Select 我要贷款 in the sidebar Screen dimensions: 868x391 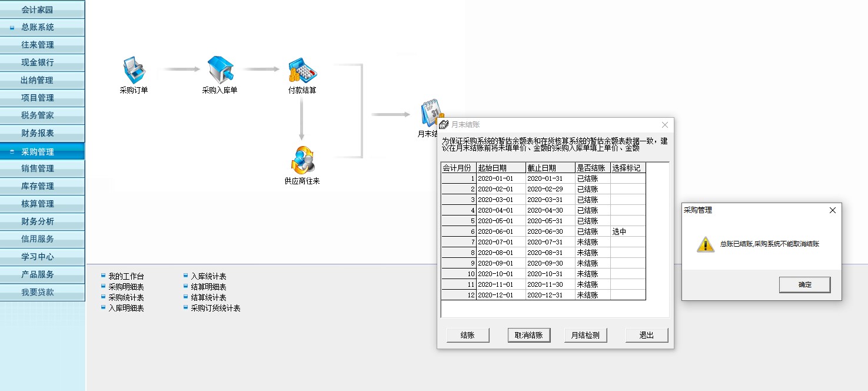pyautogui.click(x=42, y=292)
